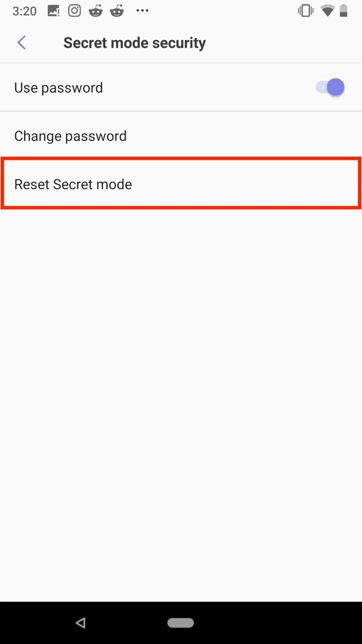362x644 pixels.
Task: Tap the image notification icon in status bar
Action: 54,11
